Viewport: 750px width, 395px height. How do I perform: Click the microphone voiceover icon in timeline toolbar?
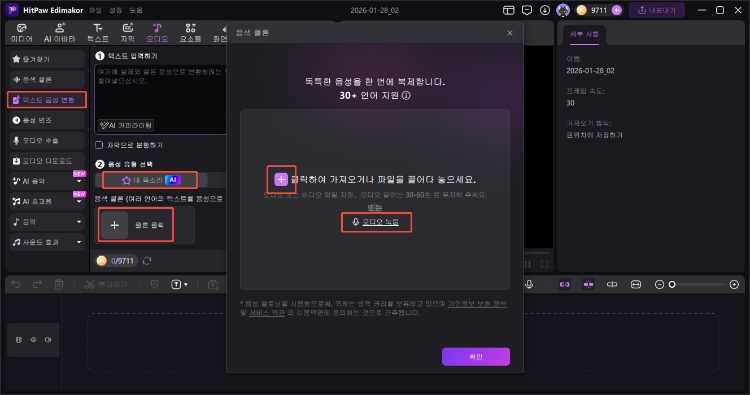529,285
